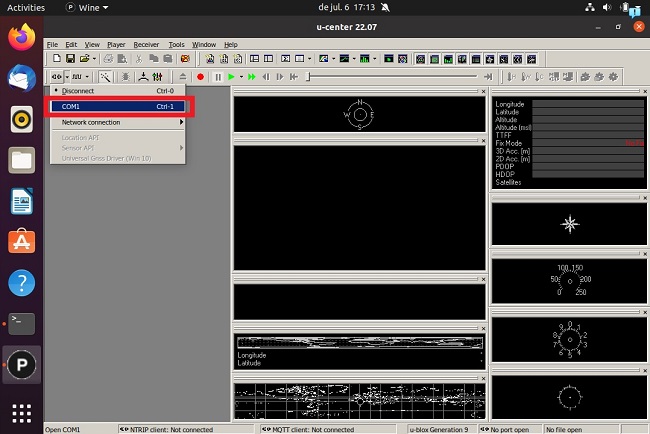This screenshot has width=650, height=434.
Task: Click the Pause button in player toolbar
Action: [x=217, y=76]
